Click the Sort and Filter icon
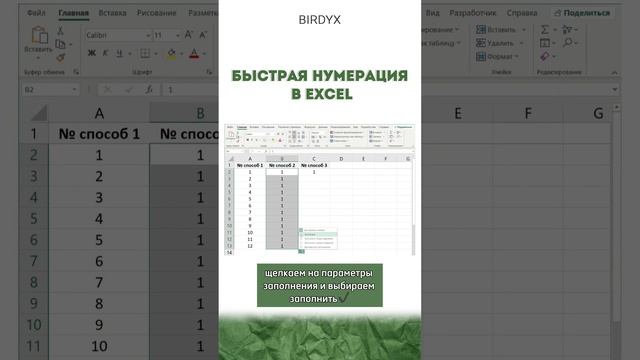 pos(567,29)
